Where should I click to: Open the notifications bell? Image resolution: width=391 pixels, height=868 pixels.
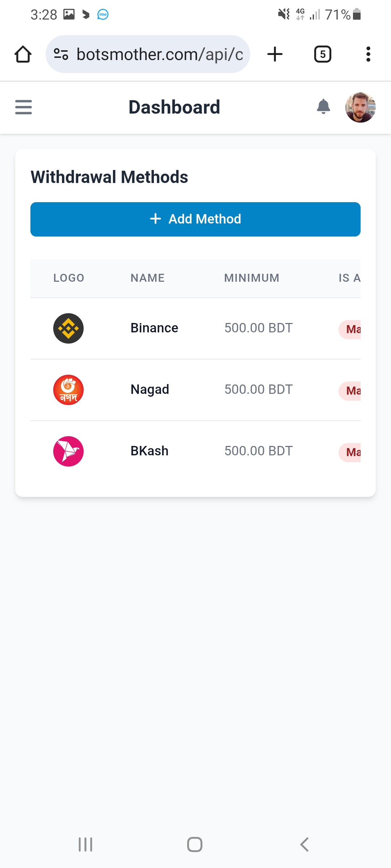click(x=323, y=107)
